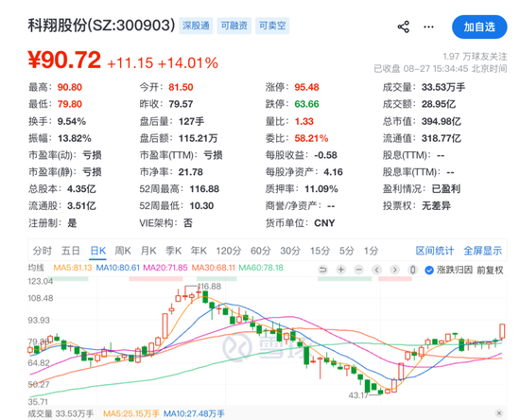Open the 前复权 adjustment dropdown
The height and width of the screenshot is (420, 520).
[x=490, y=270]
